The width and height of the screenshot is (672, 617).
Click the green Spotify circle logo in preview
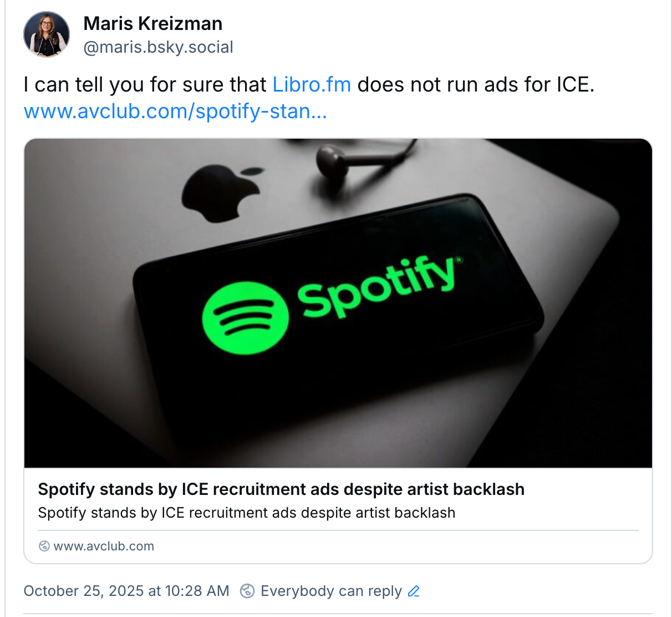click(x=245, y=318)
